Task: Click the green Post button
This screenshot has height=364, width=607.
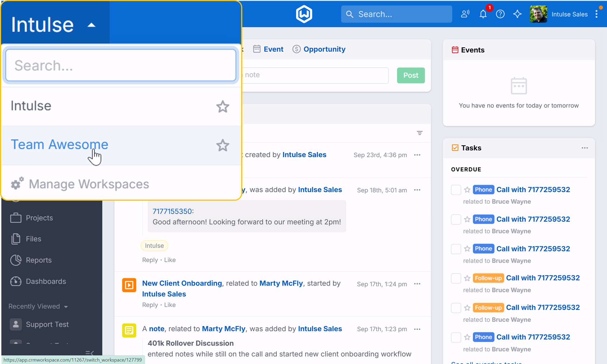Action: [x=411, y=75]
